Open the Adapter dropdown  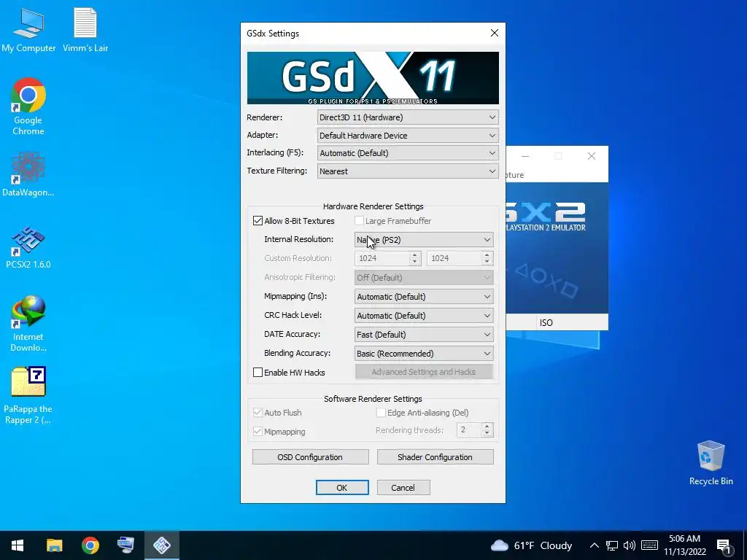click(408, 135)
